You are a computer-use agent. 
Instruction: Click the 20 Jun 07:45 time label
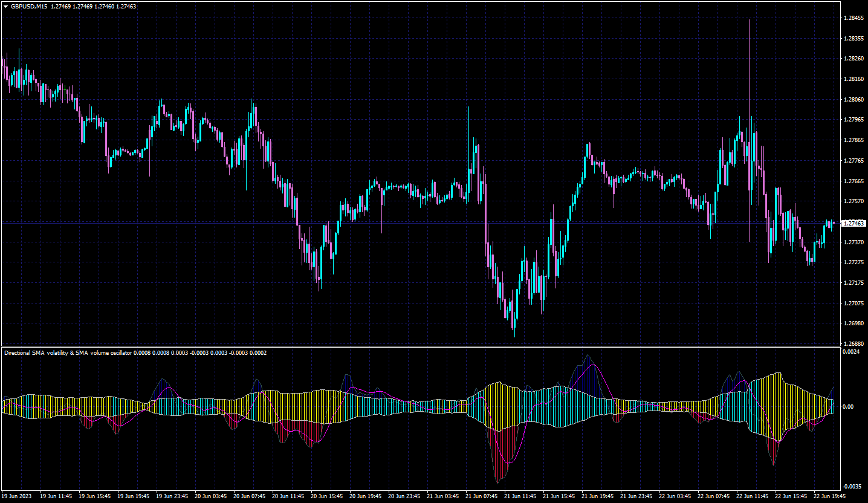[x=250, y=496]
